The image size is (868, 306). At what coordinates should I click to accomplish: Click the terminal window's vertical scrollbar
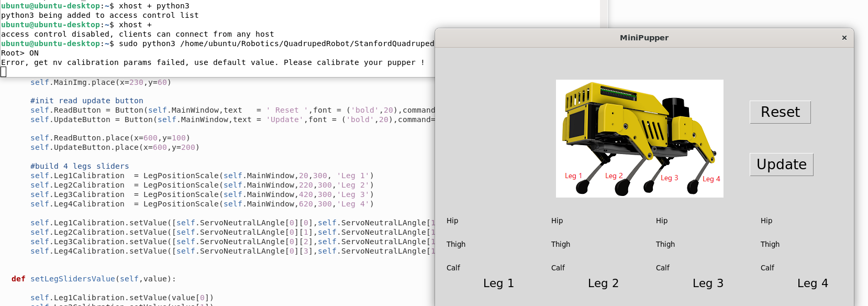pyautogui.click(x=604, y=14)
